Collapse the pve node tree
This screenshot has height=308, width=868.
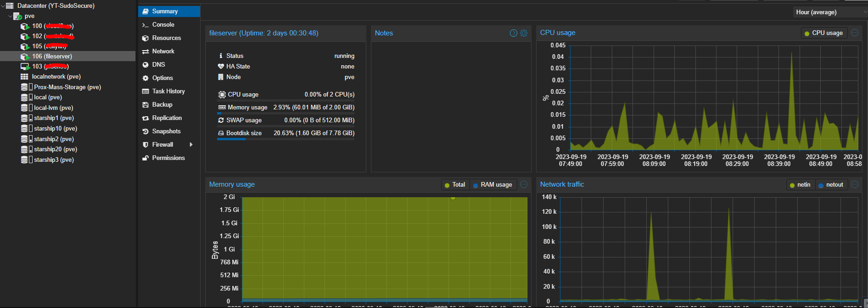click(x=10, y=16)
